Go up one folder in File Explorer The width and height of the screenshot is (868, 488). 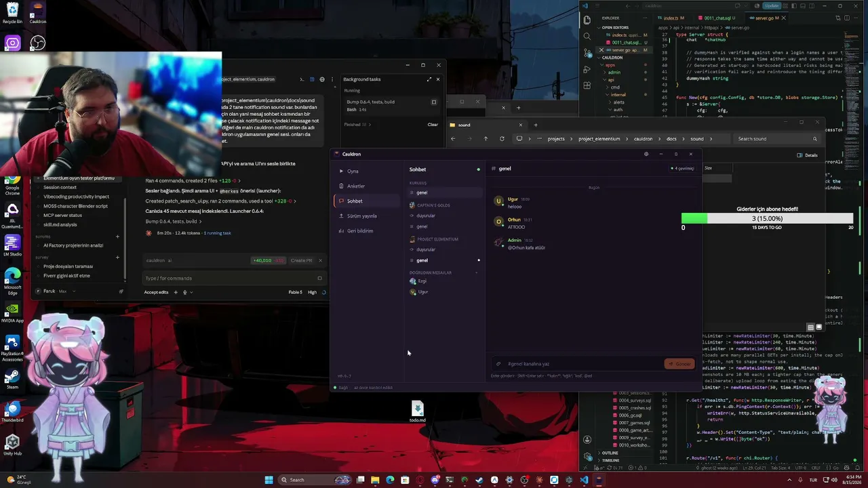tap(486, 139)
